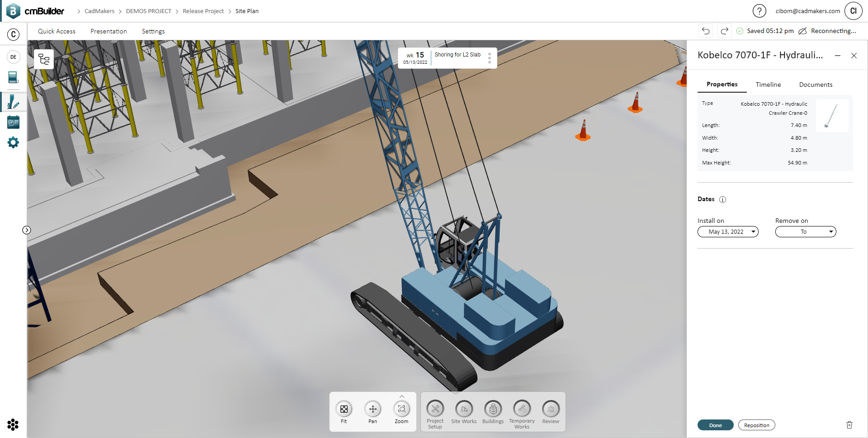Open the Settings menu
The height and width of the screenshot is (438, 868).
(153, 31)
